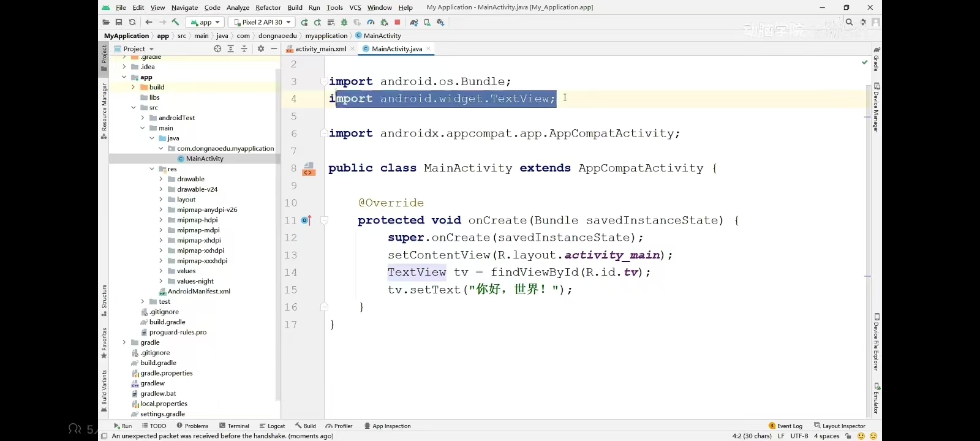Click the Profile app gauge icon
Image resolution: width=980 pixels, height=441 pixels.
coord(371,22)
